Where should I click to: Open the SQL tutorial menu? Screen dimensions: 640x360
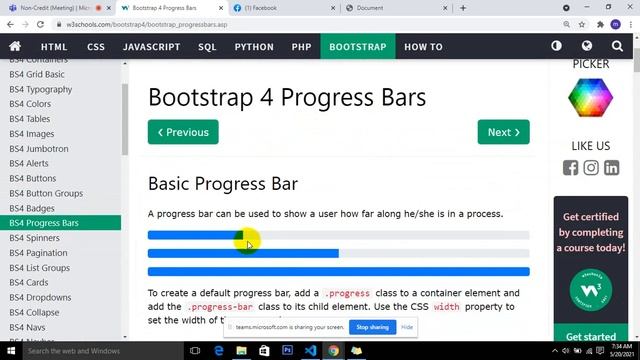click(x=207, y=47)
